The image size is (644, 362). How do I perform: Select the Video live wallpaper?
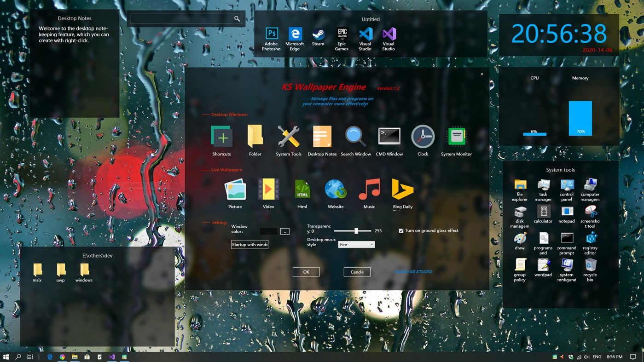(x=268, y=189)
